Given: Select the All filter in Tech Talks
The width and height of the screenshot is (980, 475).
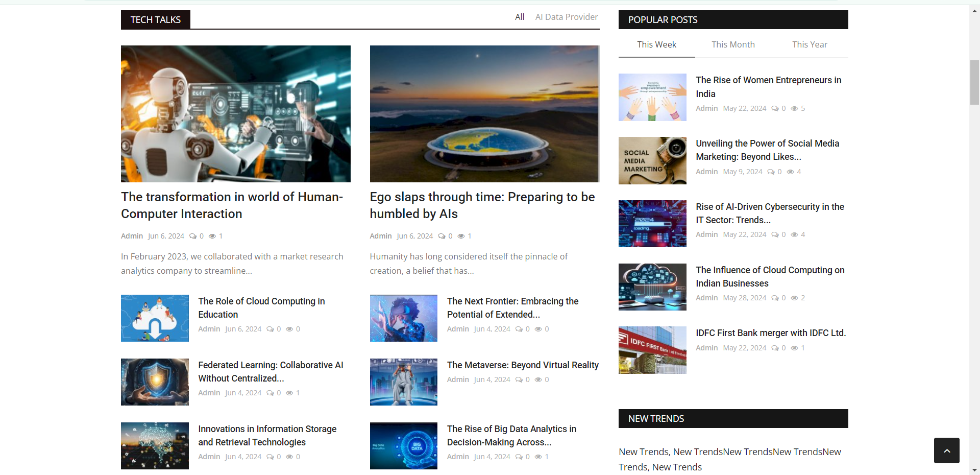Looking at the screenshot, I should [520, 17].
